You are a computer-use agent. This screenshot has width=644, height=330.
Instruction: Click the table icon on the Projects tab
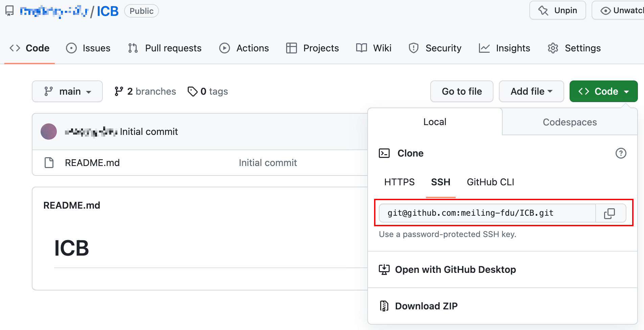pyautogui.click(x=291, y=48)
